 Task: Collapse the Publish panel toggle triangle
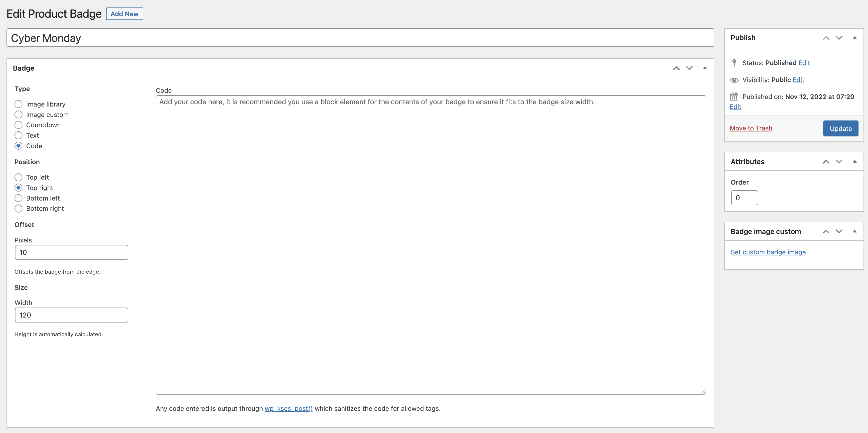click(x=854, y=38)
